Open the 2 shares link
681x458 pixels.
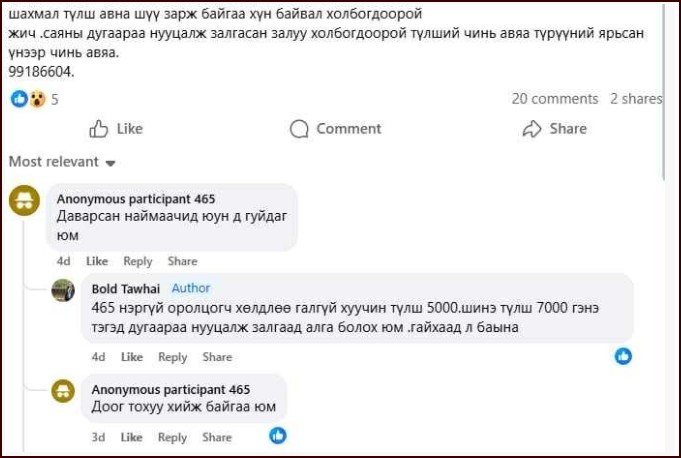(x=636, y=99)
